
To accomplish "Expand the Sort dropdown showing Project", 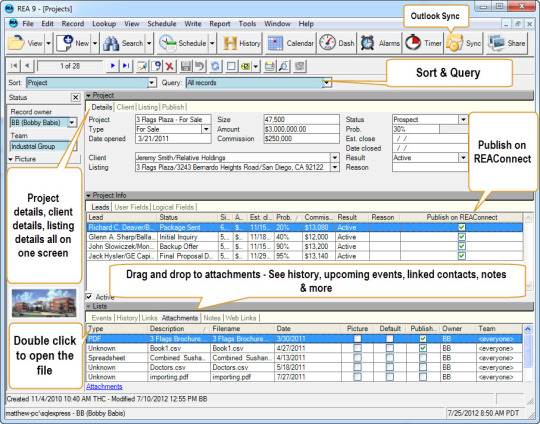I will click(152, 83).
